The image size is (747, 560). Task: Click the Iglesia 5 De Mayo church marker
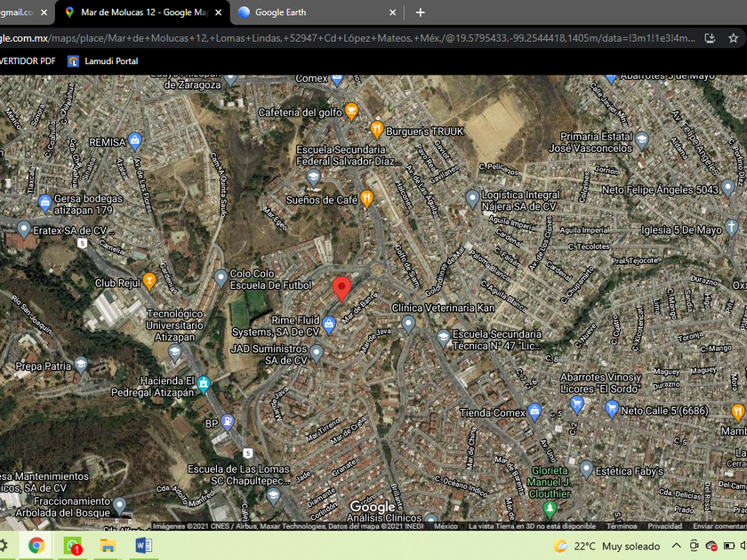731,228
